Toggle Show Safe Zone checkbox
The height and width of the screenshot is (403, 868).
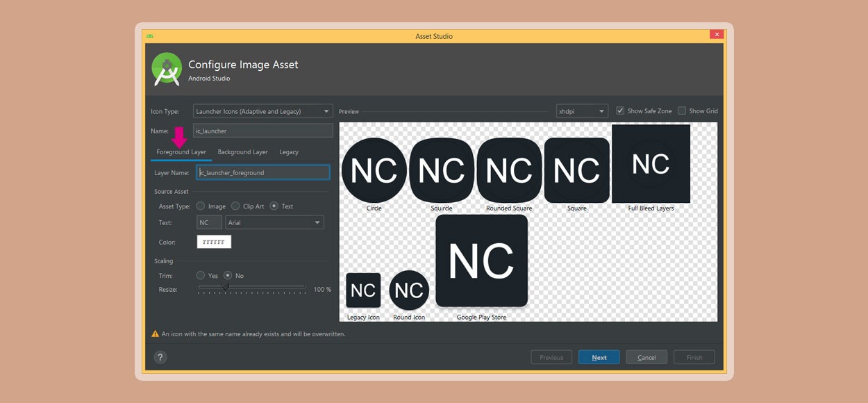[x=620, y=110]
